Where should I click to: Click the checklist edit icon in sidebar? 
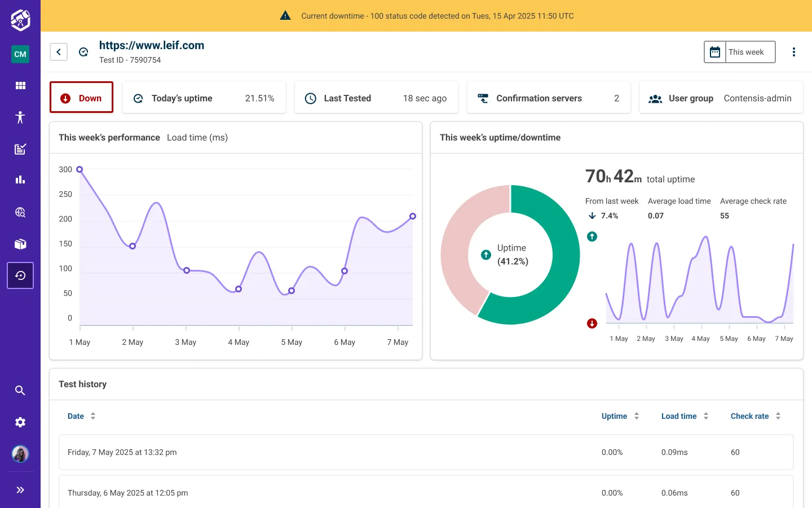(x=20, y=149)
